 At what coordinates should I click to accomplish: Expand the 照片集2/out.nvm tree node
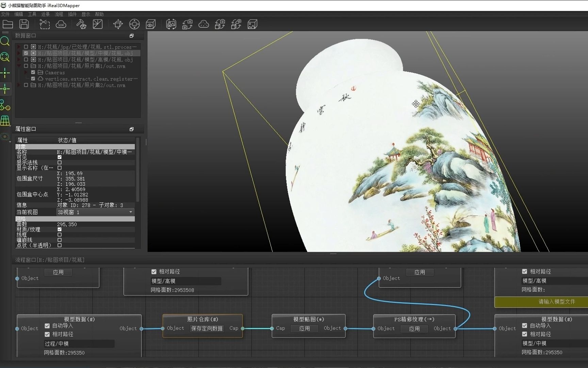[19, 85]
